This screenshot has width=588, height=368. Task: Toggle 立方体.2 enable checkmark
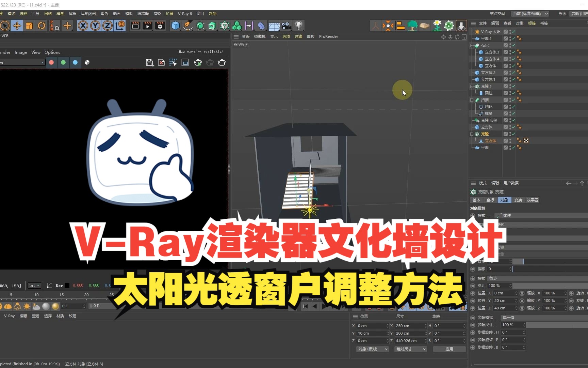pos(513,73)
